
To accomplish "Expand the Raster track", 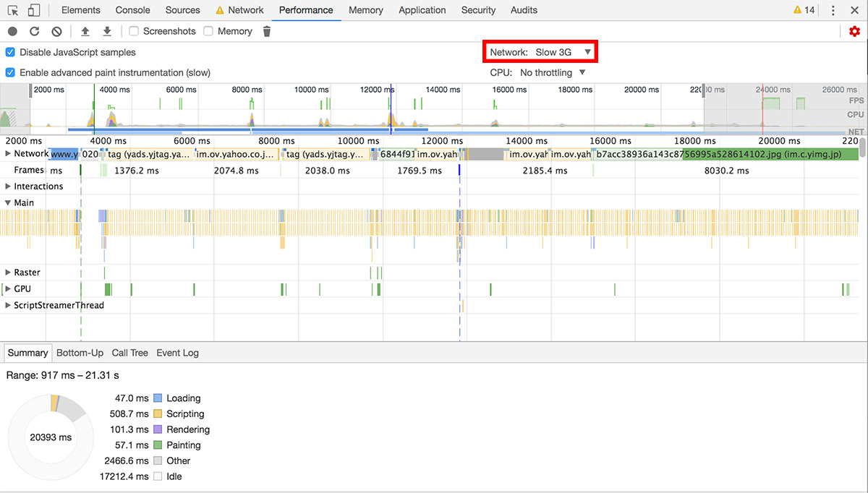I will 8,273.
